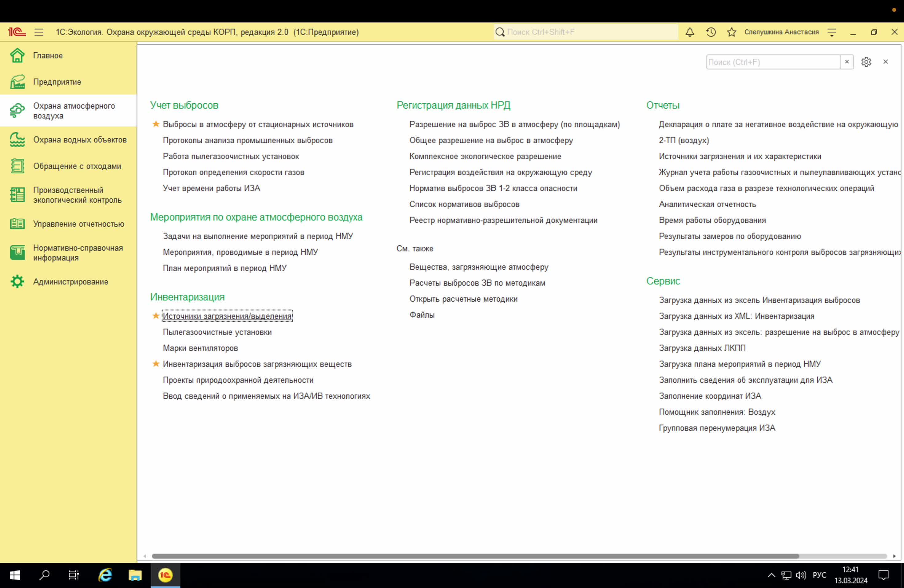Image resolution: width=904 pixels, height=588 pixels.
Task: Click Предприятие factory icon
Action: (18, 82)
